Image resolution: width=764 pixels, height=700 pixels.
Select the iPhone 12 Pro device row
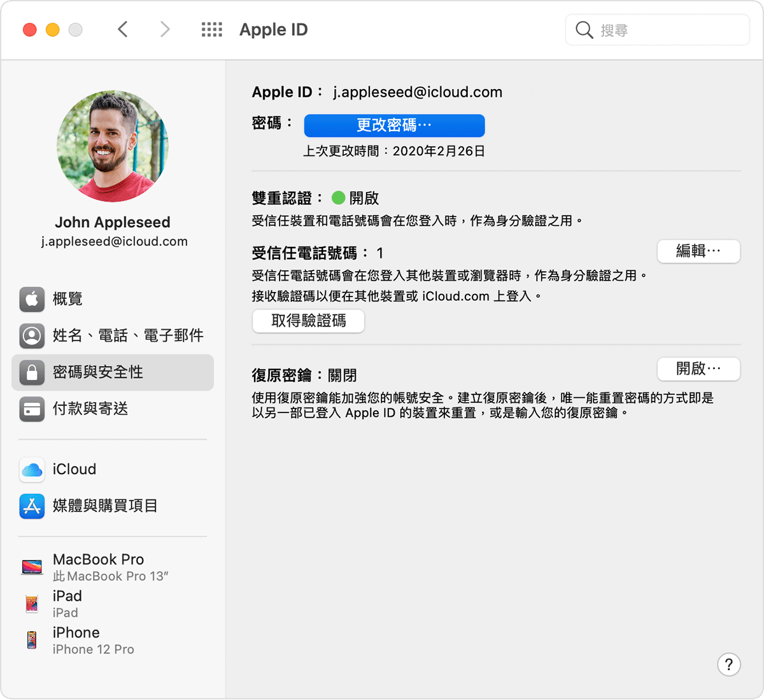tap(113, 640)
